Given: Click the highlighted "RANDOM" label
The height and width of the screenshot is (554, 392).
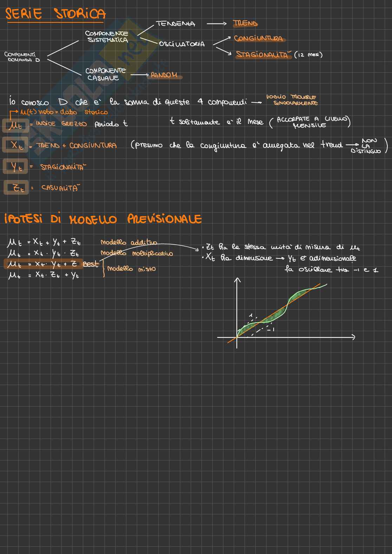Looking at the screenshot, I should pyautogui.click(x=164, y=75).
